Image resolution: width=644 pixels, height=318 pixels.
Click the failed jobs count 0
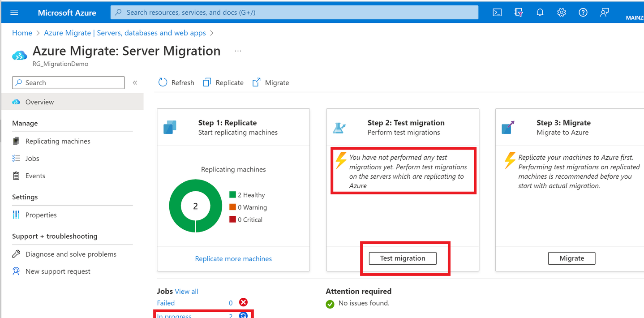tap(231, 303)
